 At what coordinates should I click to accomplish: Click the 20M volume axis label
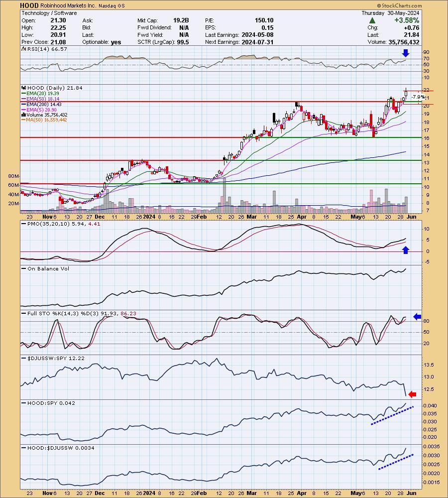click(x=13, y=203)
